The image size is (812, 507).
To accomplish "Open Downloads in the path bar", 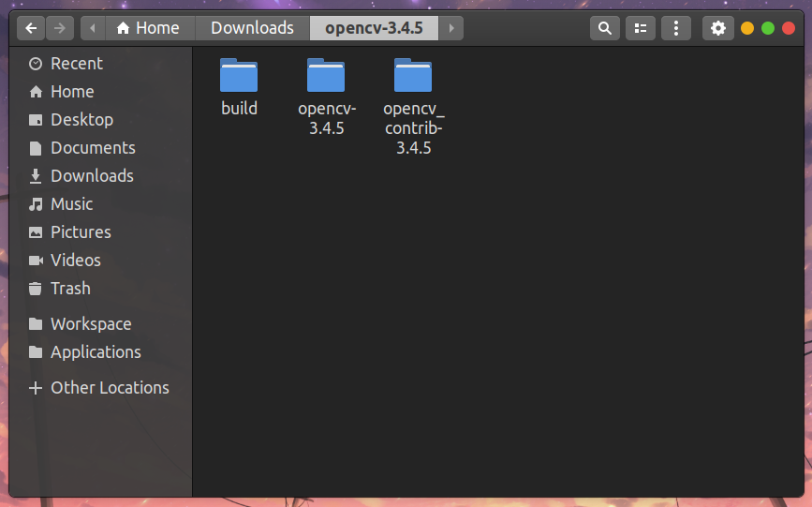I will [252, 28].
